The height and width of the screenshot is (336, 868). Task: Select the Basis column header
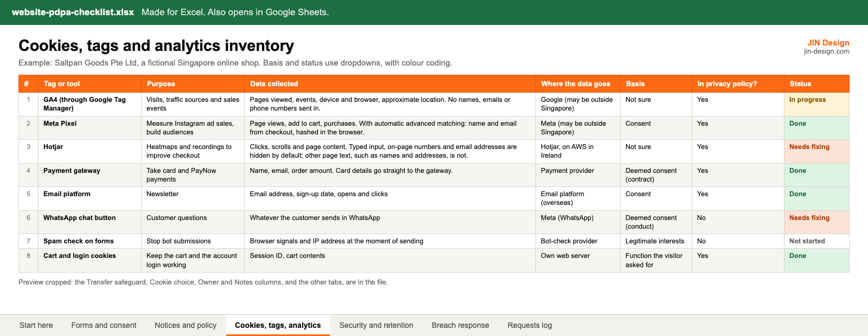(656, 84)
